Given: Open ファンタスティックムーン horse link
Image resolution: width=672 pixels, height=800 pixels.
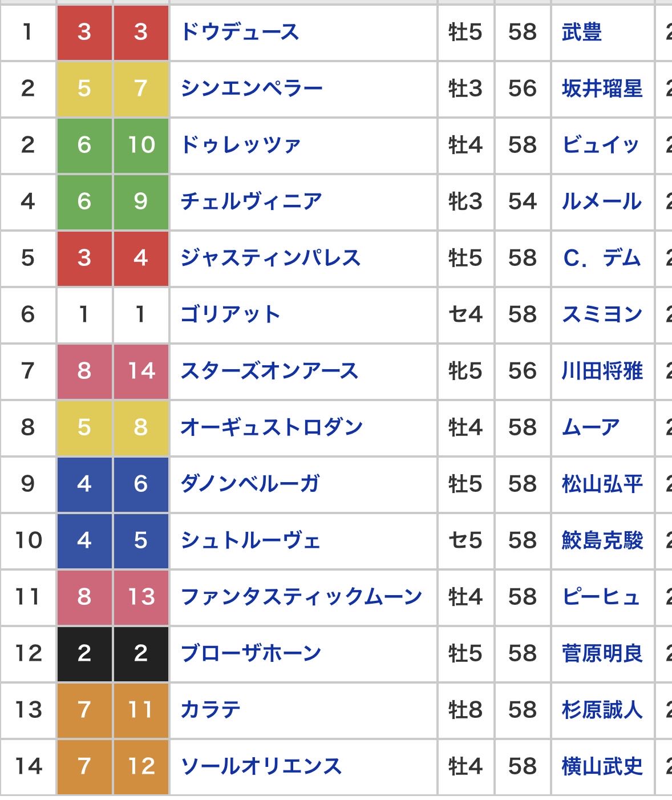Looking at the screenshot, I should pyautogui.click(x=301, y=597).
